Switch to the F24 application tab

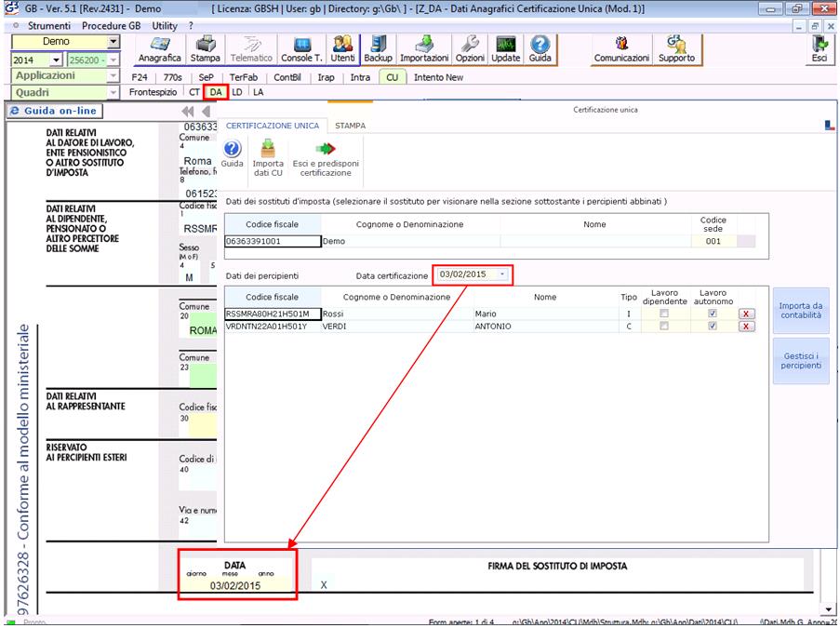(x=140, y=77)
